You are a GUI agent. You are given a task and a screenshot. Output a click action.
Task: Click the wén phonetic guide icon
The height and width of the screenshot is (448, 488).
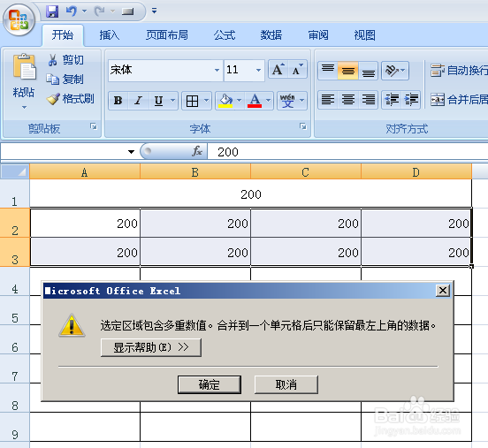point(287,101)
